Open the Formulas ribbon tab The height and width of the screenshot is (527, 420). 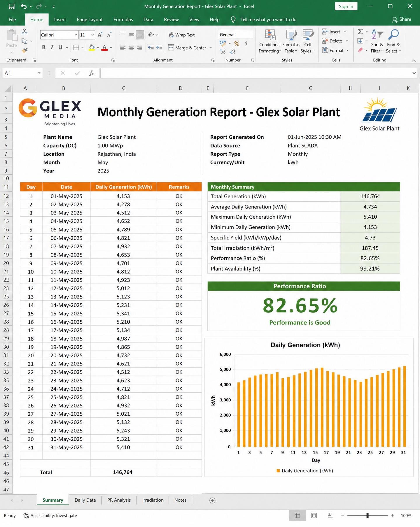point(123,20)
